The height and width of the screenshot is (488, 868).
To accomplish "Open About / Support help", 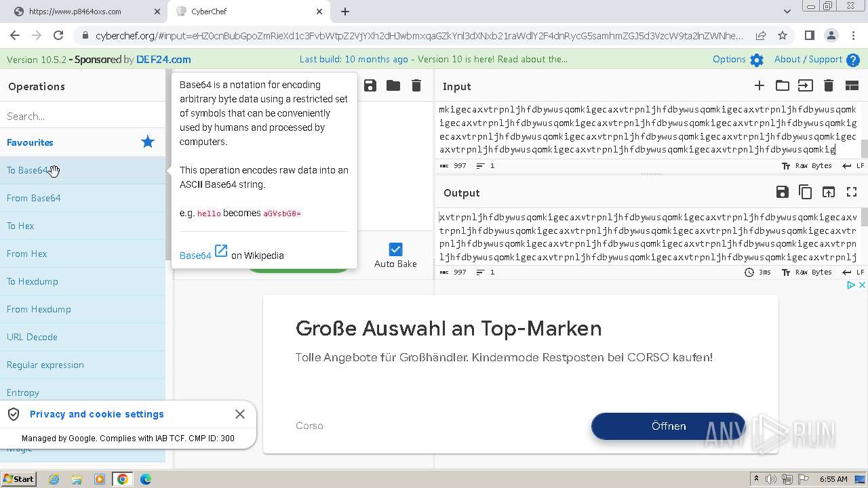I will (x=816, y=60).
